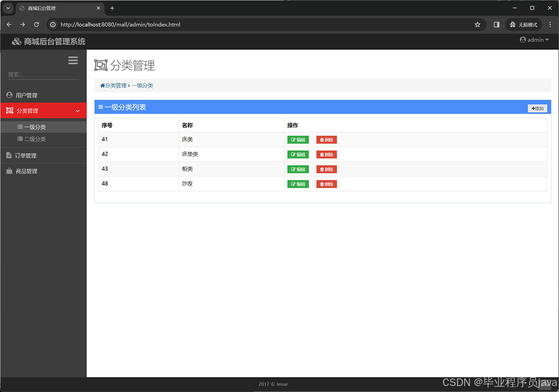
Task: Click the 商城后台管理系统 header title
Action: [x=55, y=41]
